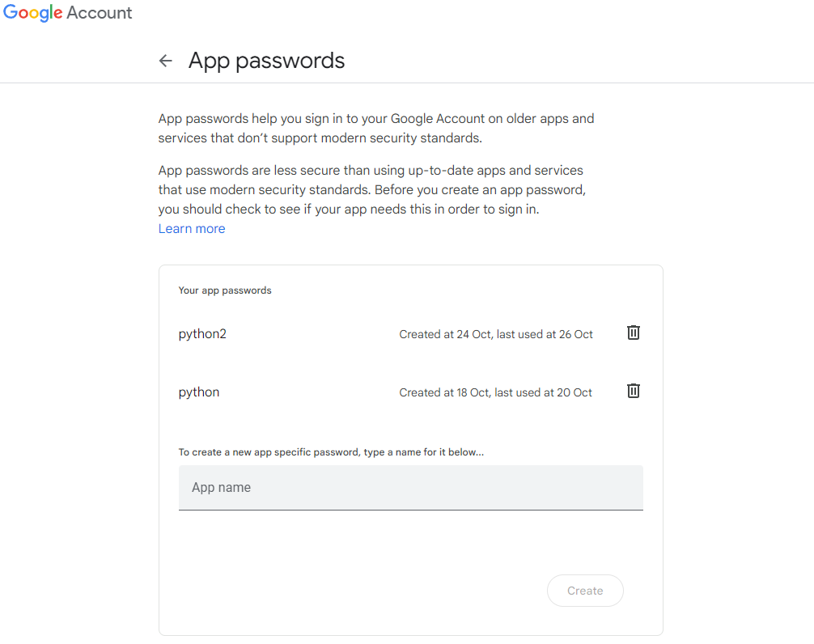Click the line 'services that don't support modern security'
The width and height of the screenshot is (814, 644).
click(320, 138)
